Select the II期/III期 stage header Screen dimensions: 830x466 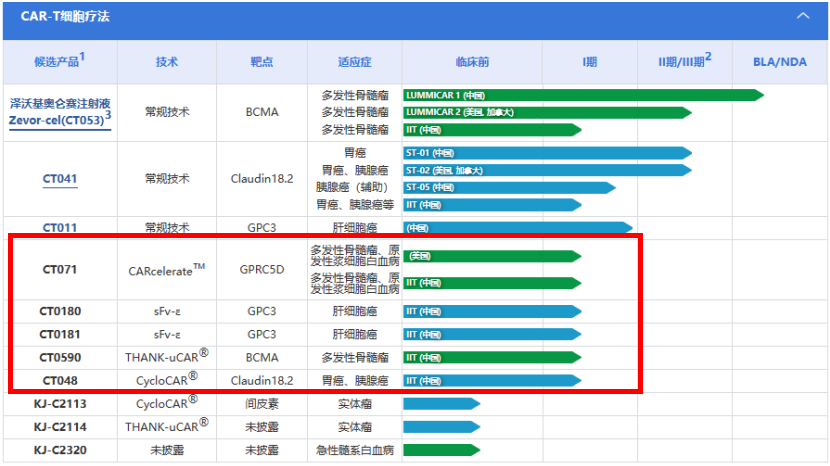coord(684,62)
